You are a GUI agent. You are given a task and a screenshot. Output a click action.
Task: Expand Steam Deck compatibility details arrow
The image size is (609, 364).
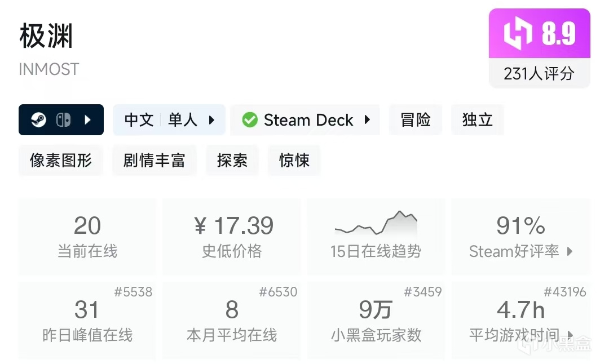click(x=367, y=120)
